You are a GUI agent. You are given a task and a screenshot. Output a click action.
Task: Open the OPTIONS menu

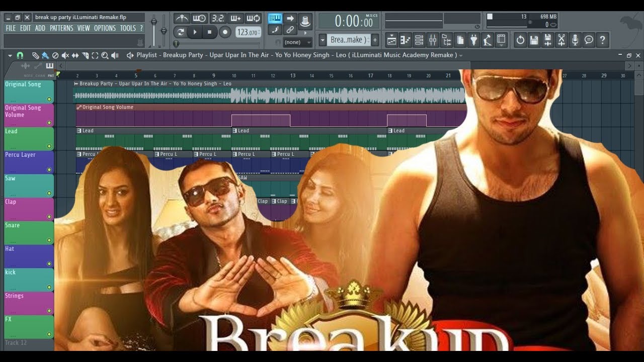click(x=105, y=28)
